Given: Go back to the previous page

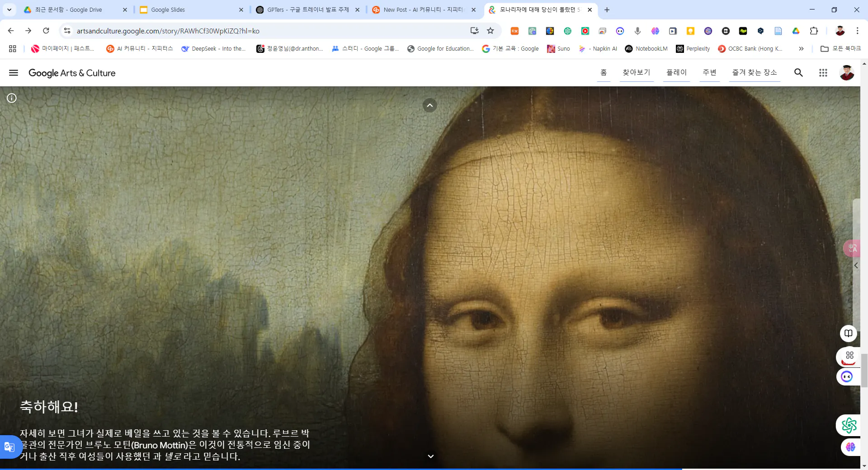Looking at the screenshot, I should pyautogui.click(x=11, y=31).
